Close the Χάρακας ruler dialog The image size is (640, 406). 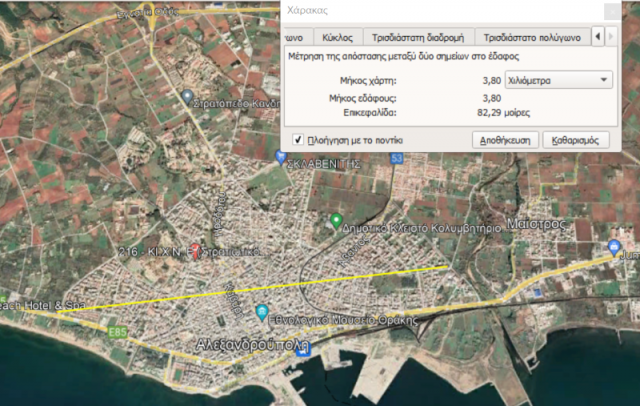pos(612,12)
